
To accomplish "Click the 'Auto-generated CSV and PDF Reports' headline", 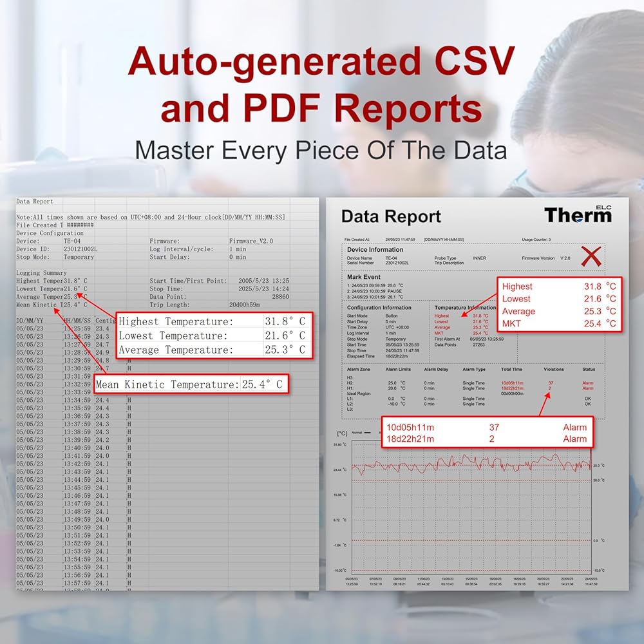I will coord(321,84).
